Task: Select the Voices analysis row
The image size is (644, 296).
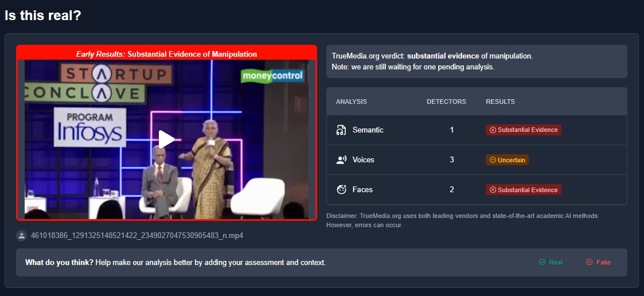Action: [477, 160]
